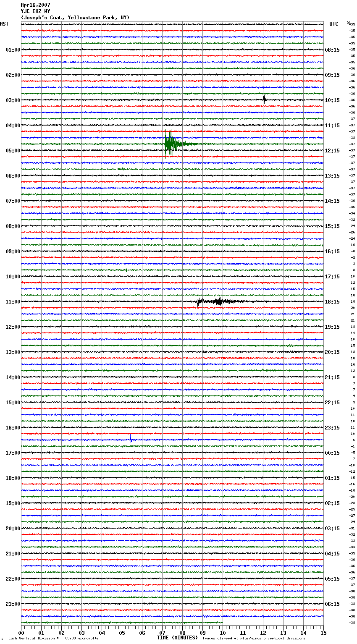Click the '20:15' UTC time label

(332, 352)
